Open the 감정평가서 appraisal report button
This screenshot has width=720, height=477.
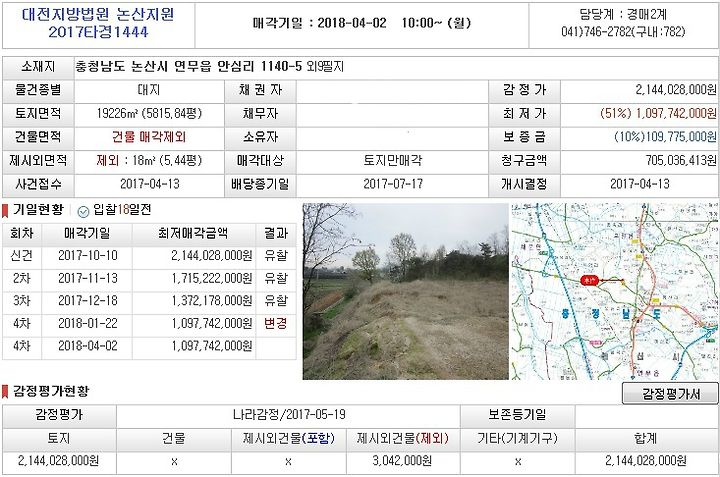(x=670, y=393)
